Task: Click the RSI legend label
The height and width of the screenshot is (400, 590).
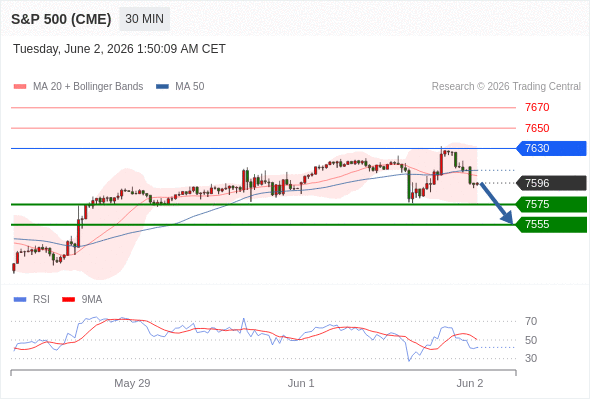Action: coord(41,300)
